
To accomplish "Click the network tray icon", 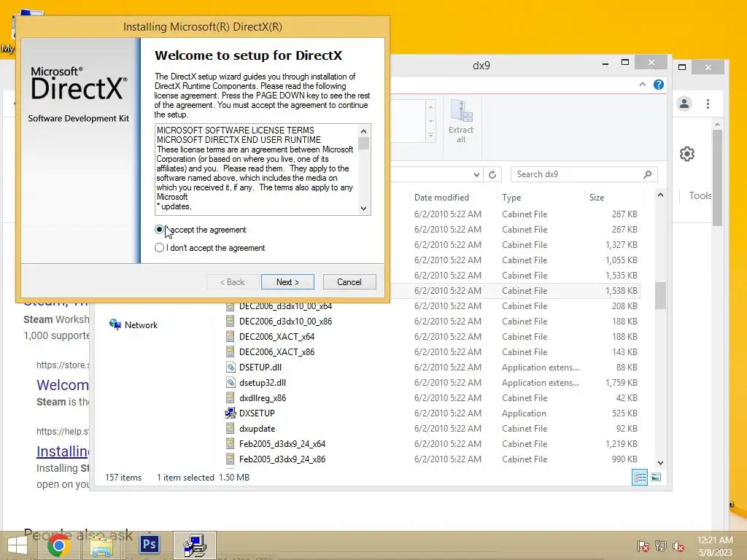I will 661,545.
